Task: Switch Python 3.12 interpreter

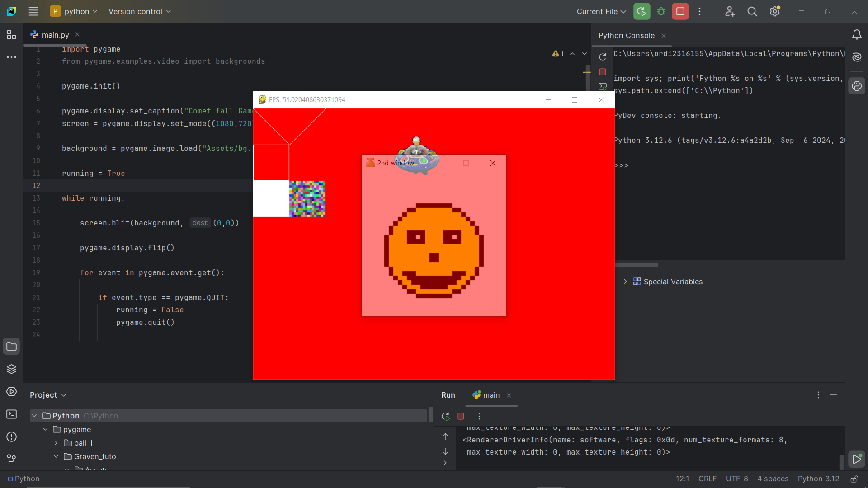Action: point(818,479)
